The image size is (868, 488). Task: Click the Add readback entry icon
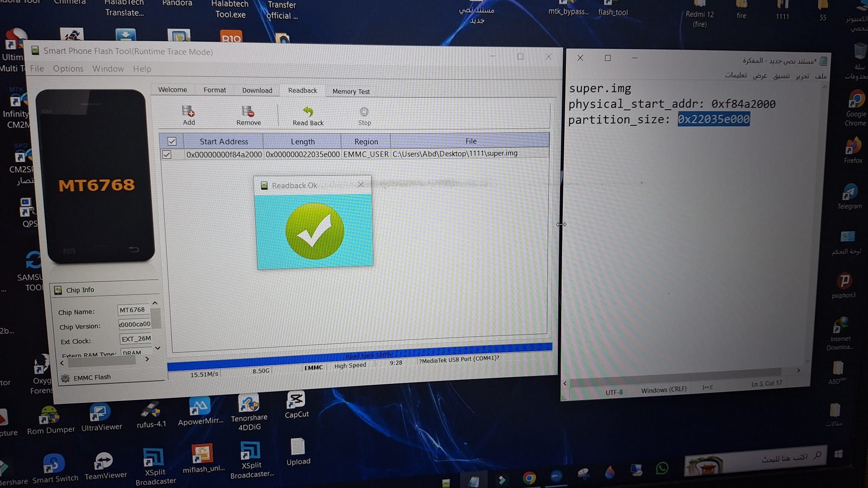coord(188,112)
